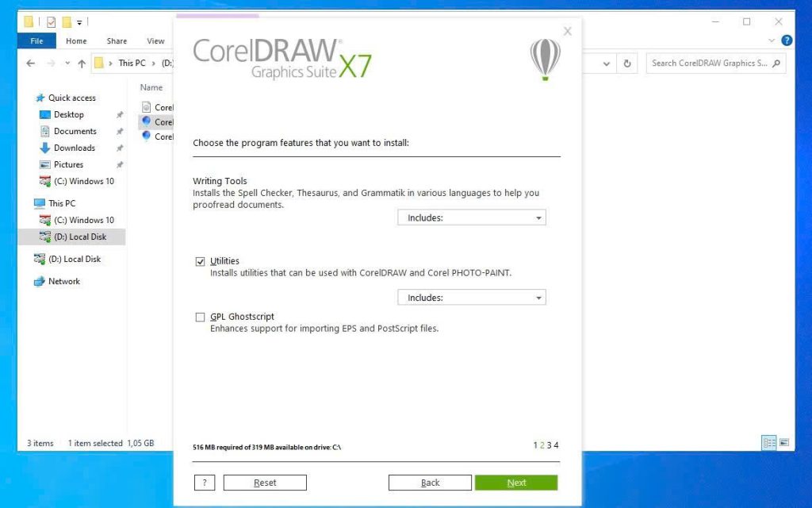Click the up arrow navigation icon
Screen dimensions: 812x508
point(82,63)
